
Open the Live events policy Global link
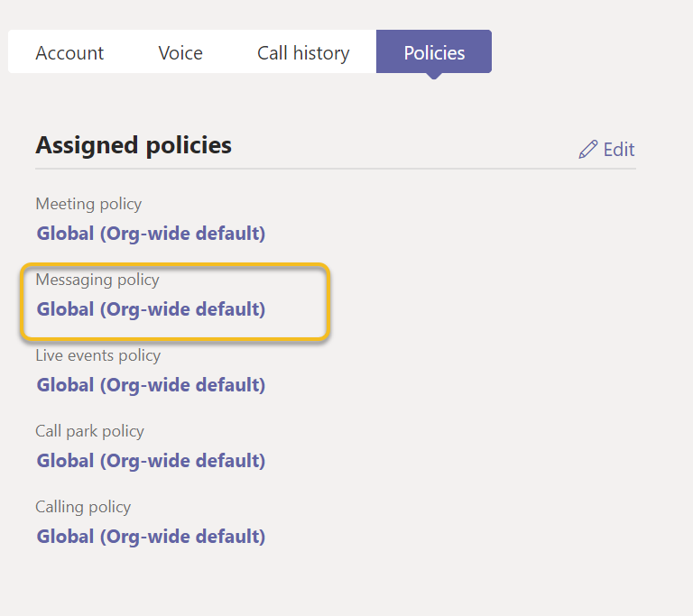click(151, 385)
